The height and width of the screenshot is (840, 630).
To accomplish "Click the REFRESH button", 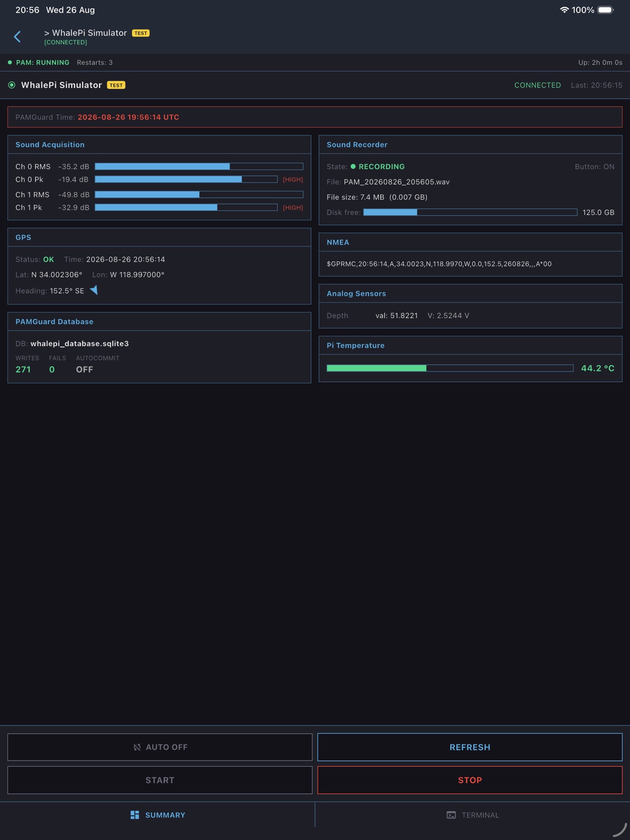I will (x=470, y=747).
